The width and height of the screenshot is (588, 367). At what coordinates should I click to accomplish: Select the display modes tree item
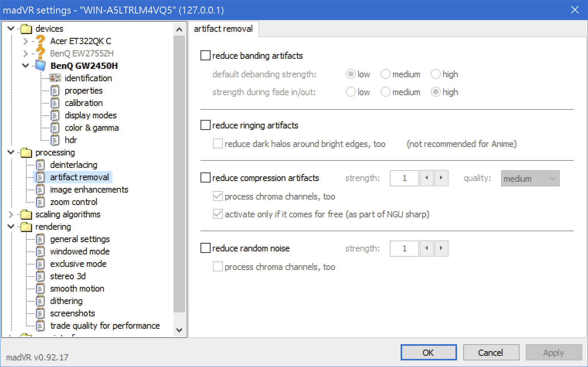point(90,115)
